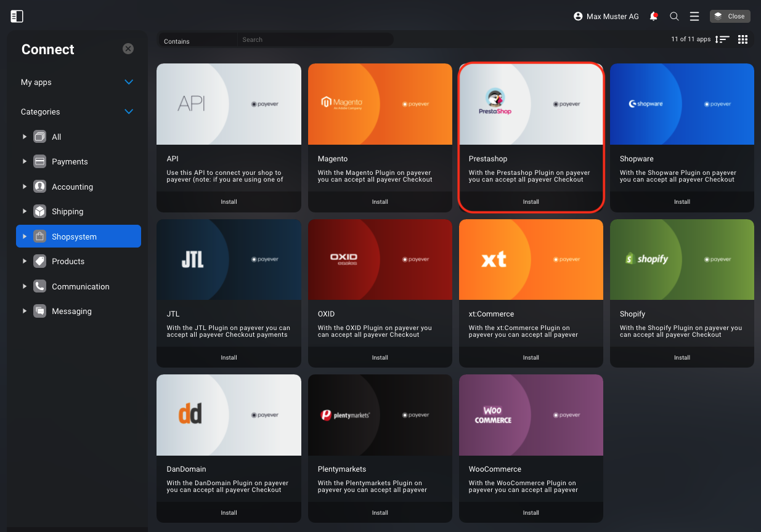Open the Shopware card banner image

point(682,104)
